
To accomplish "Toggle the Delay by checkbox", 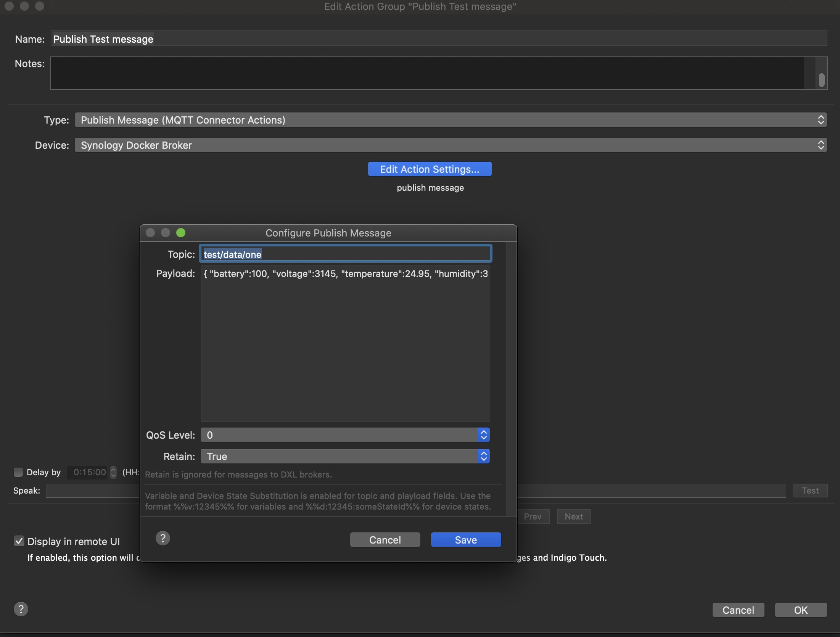I will (18, 472).
